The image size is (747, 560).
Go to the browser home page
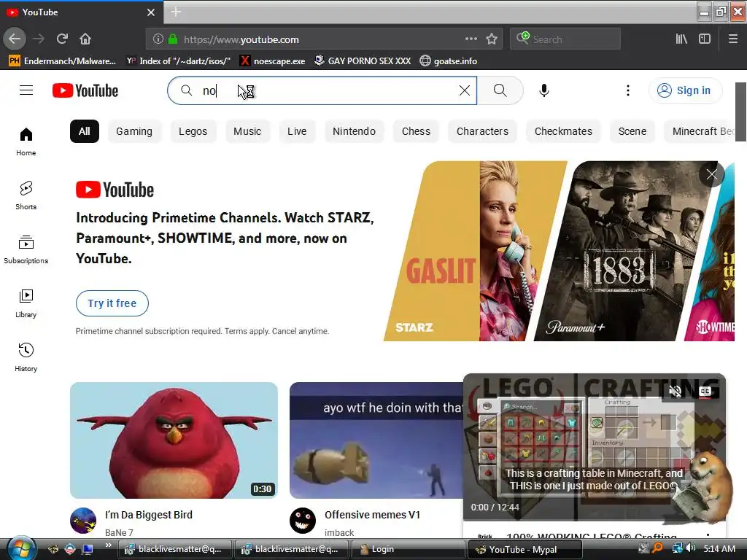click(x=85, y=39)
